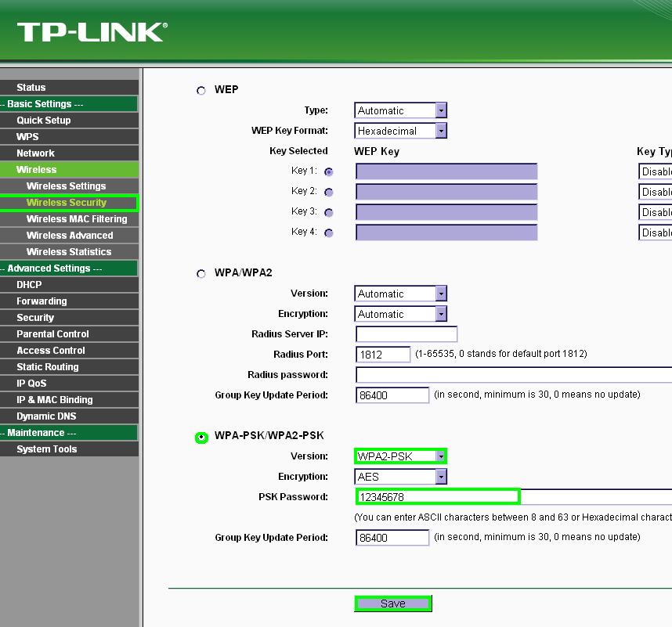This screenshot has height=627, width=672.
Task: Open the Status menu item
Action: click(31, 88)
